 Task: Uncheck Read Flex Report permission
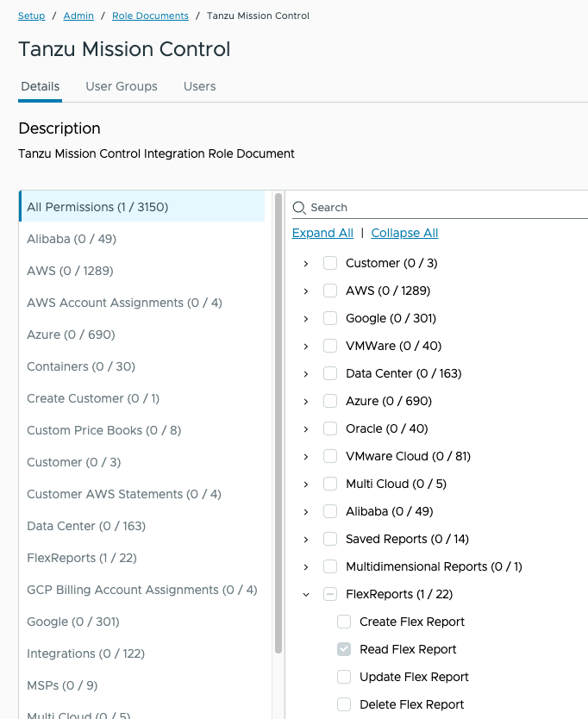(344, 649)
